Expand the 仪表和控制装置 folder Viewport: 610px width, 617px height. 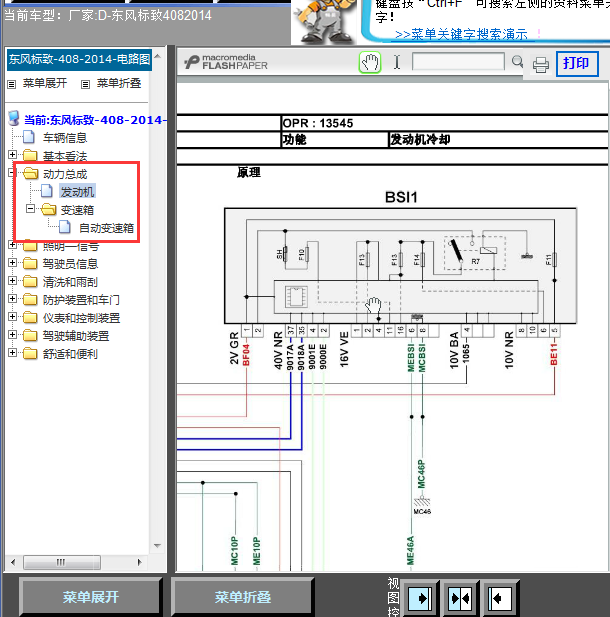[12, 317]
